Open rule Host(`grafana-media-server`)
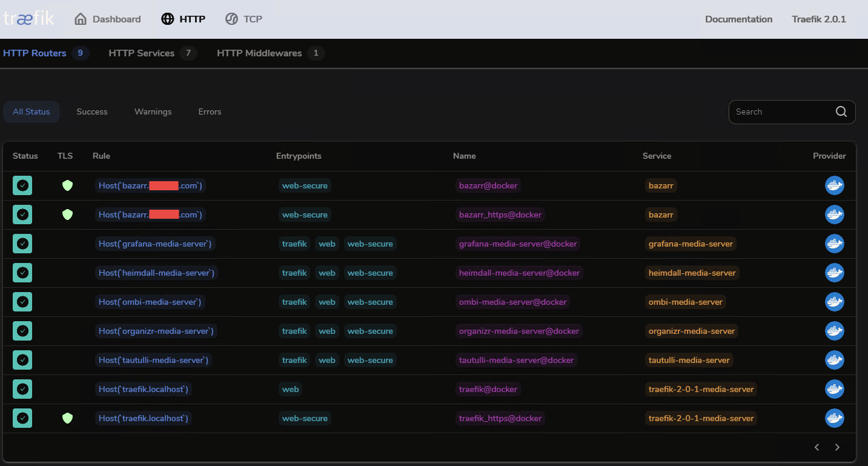 [x=155, y=244]
